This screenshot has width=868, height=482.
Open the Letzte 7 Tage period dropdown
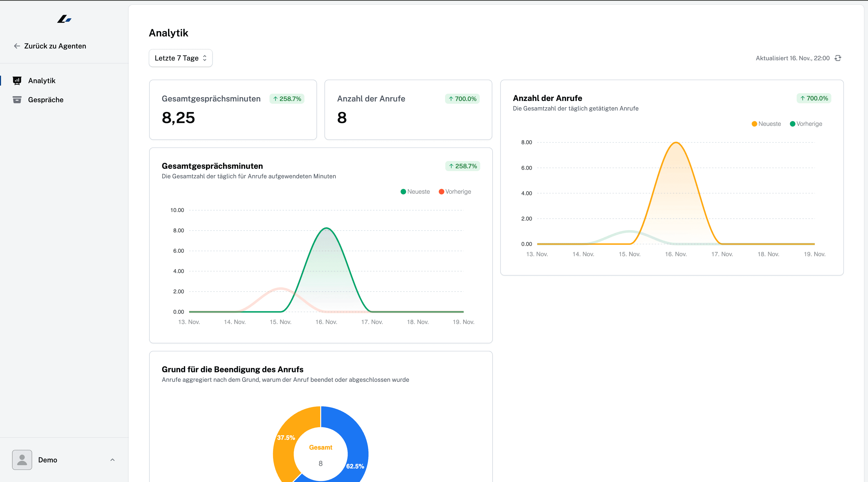181,58
